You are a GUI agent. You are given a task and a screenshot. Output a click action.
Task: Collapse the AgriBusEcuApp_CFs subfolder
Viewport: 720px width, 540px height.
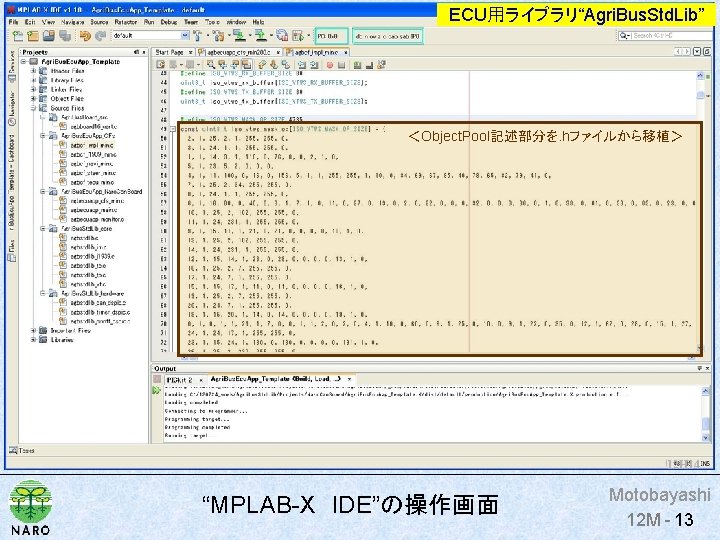[43, 136]
